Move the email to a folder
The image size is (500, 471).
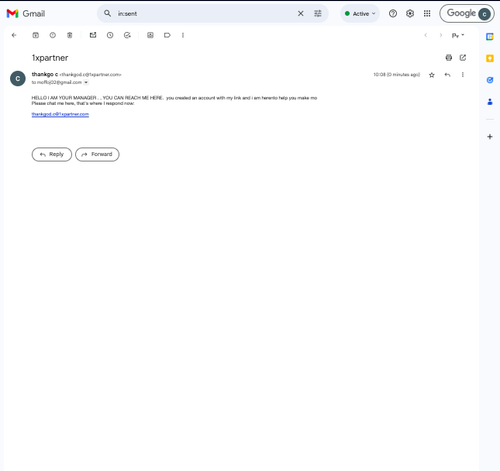pos(150,35)
